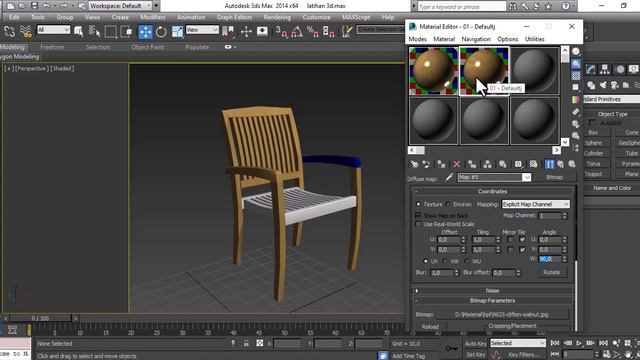Select the Environ radio button
Screen dimensions: 640x360
[x=448, y=204]
